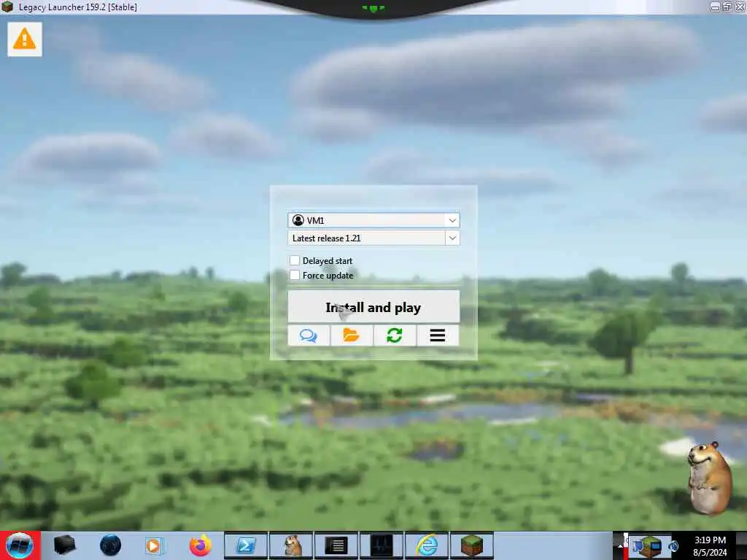Tick the Force update checkbox
The height and width of the screenshot is (560, 747).
pos(295,275)
